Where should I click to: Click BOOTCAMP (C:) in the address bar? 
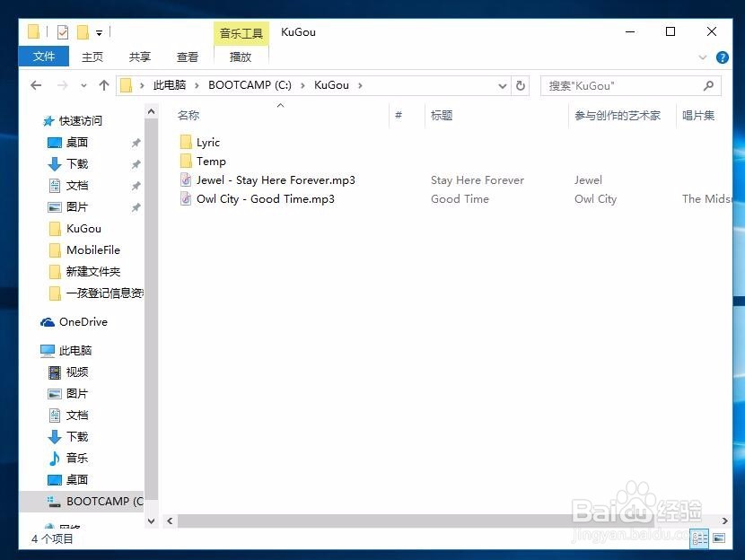click(250, 85)
